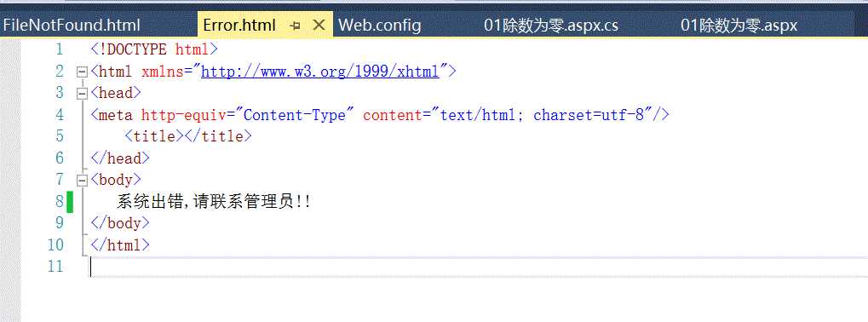The height and width of the screenshot is (322, 868).
Task: Click the text 系统出错,请联系管理员!!
Action: click(214, 202)
